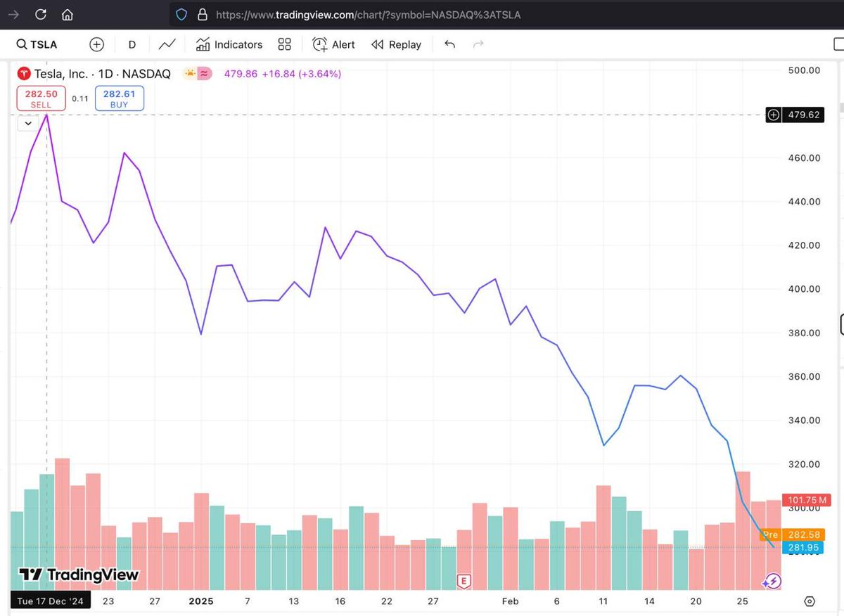The height and width of the screenshot is (616, 844).
Task: Click the Tue 17 Dec '24 date label
Action: (x=50, y=601)
